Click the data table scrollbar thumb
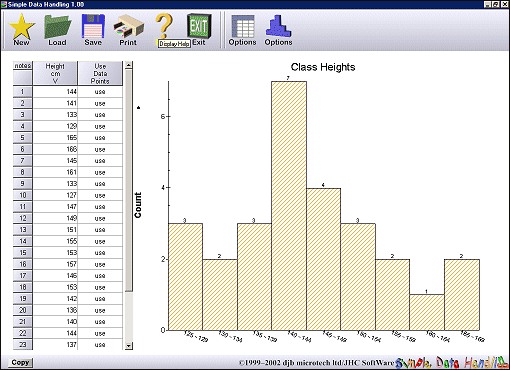 click(x=129, y=180)
